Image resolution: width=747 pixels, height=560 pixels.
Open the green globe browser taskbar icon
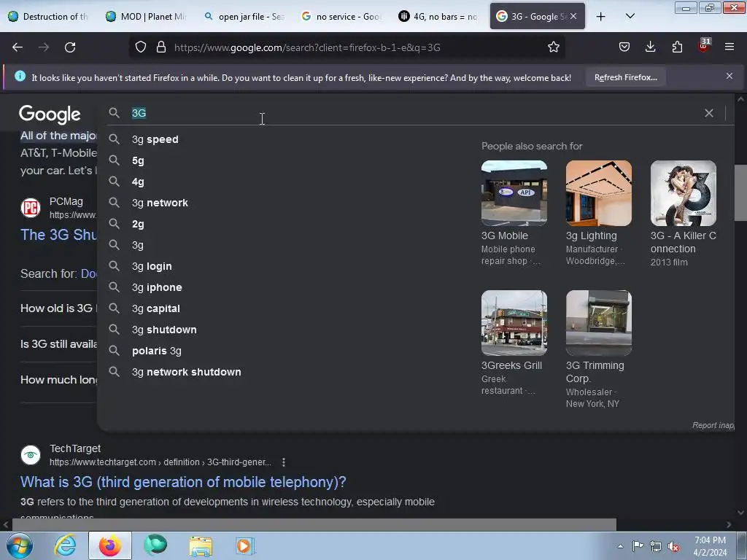(155, 545)
